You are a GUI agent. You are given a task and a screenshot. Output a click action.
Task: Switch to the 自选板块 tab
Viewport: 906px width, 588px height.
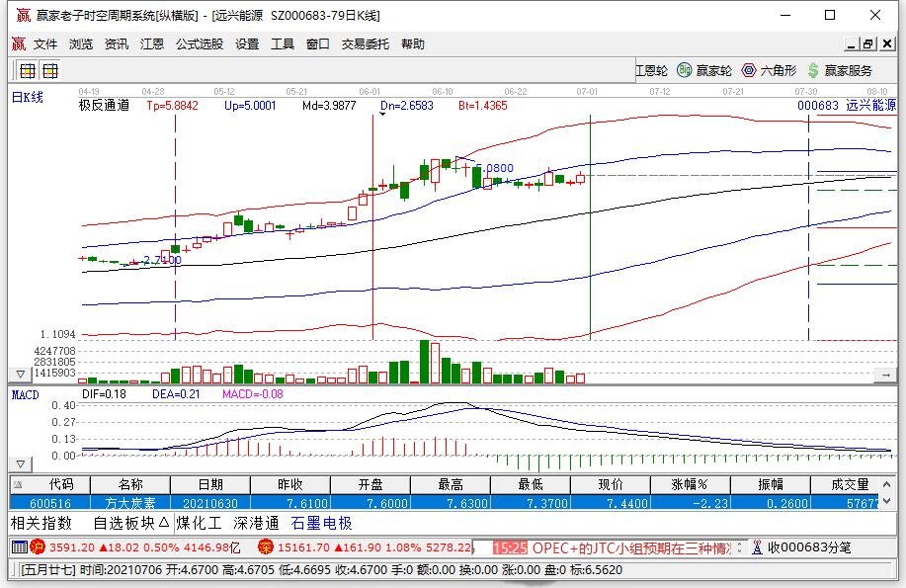point(131,523)
